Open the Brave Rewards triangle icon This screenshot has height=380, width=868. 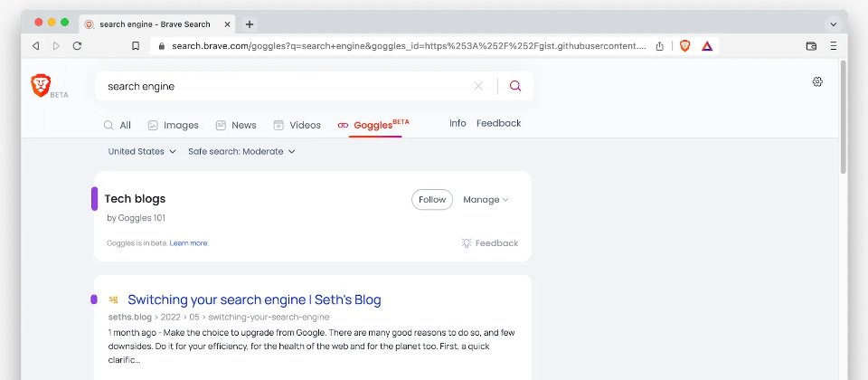coord(707,46)
